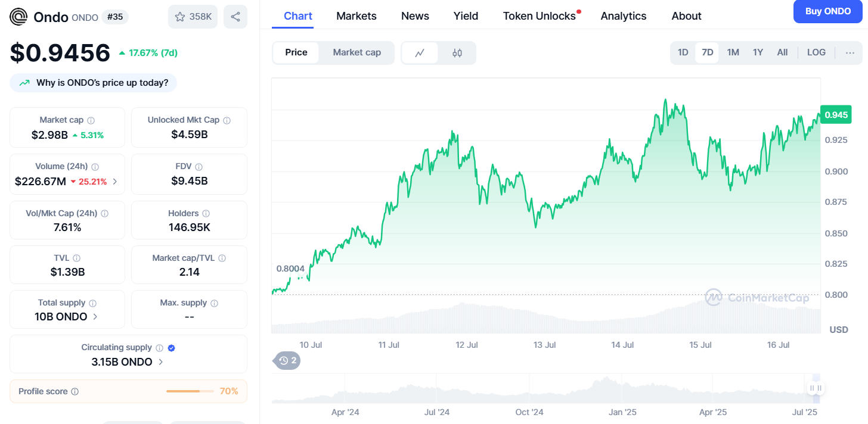Click info icon beside FDV
Screen dimensions: 868x424
pyautogui.click(x=199, y=167)
